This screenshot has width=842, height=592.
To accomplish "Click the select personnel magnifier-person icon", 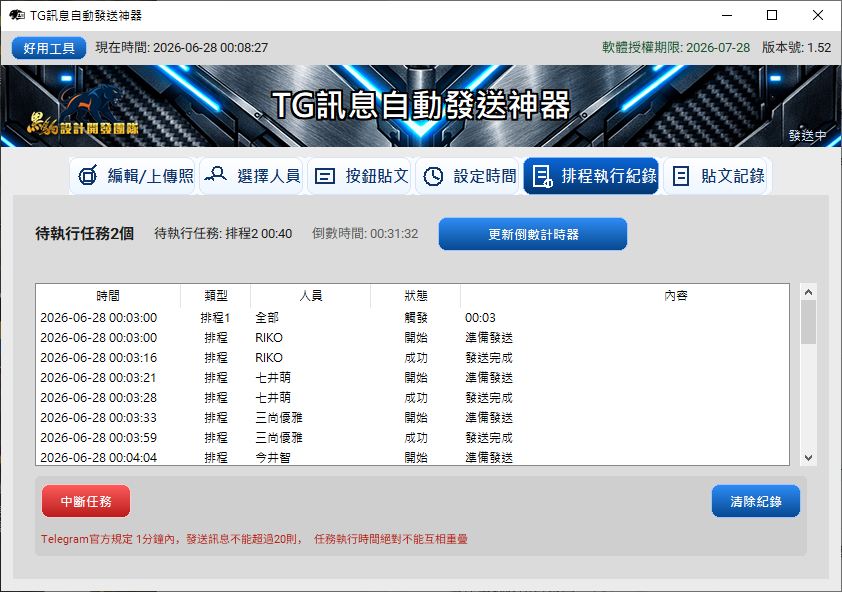I will 216,175.
